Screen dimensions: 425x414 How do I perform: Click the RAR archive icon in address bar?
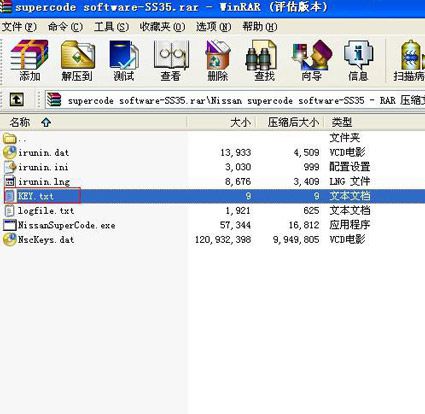click(54, 100)
